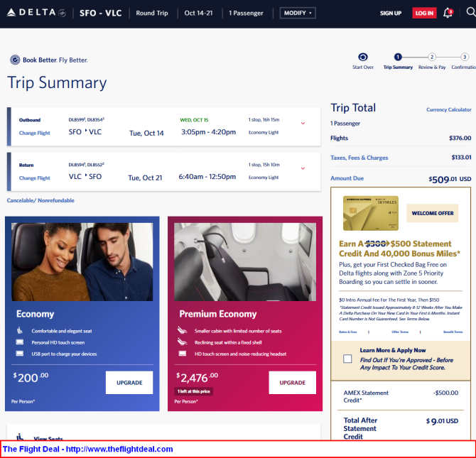The image size is (476, 458).
Task: Select step 3 Confirmation marker
Action: pos(465,57)
